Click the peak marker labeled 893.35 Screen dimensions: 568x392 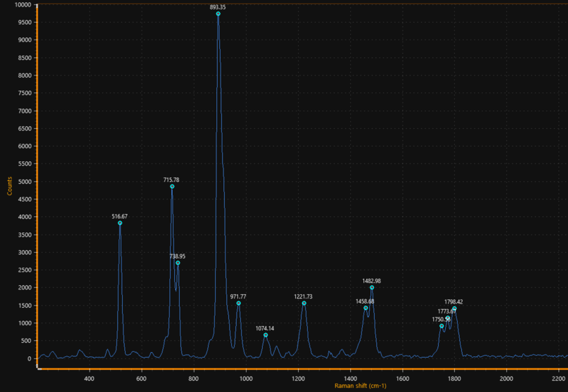click(x=218, y=14)
